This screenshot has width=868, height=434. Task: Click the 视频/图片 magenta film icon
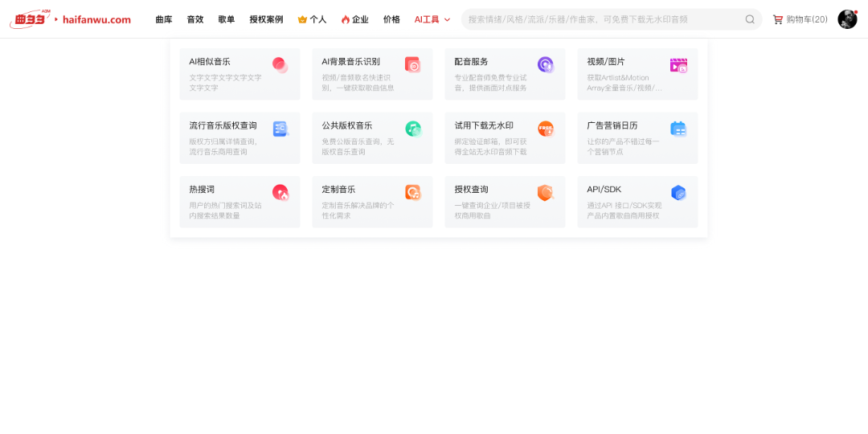[678, 65]
